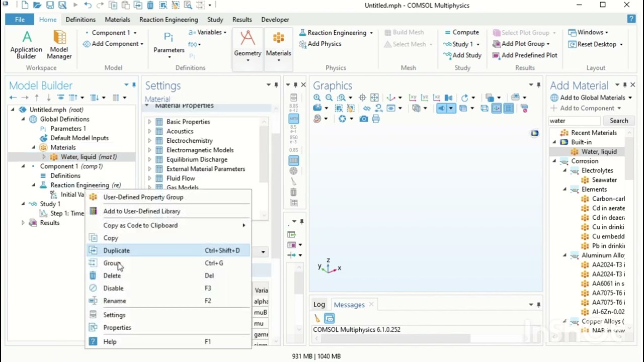Pin the Graphics panel
This screenshot has width=644, height=362.
point(539,85)
